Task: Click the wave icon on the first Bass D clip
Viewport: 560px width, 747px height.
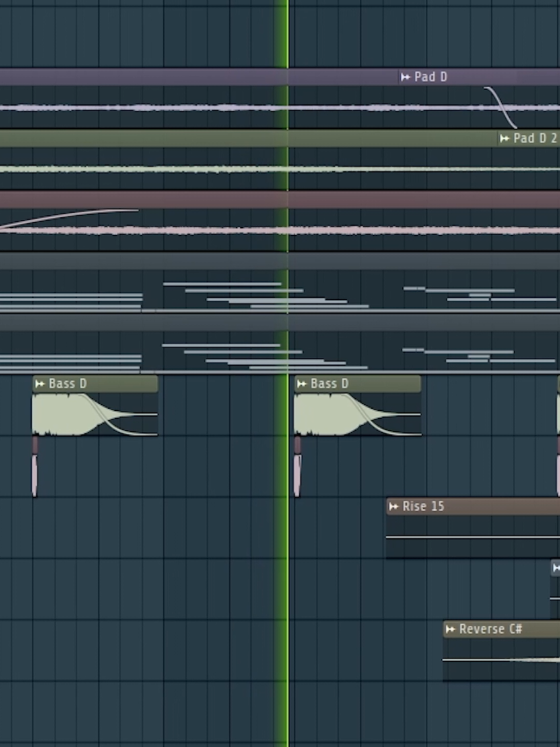Action: coord(41,383)
